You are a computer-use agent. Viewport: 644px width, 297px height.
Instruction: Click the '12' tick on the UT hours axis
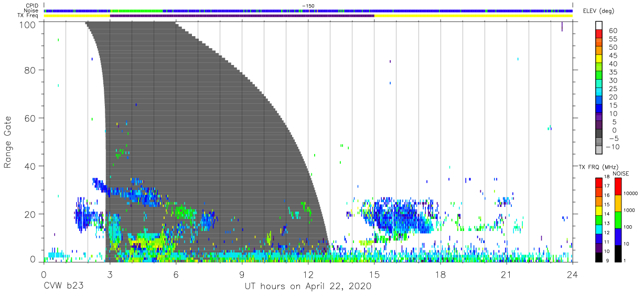click(x=308, y=274)
